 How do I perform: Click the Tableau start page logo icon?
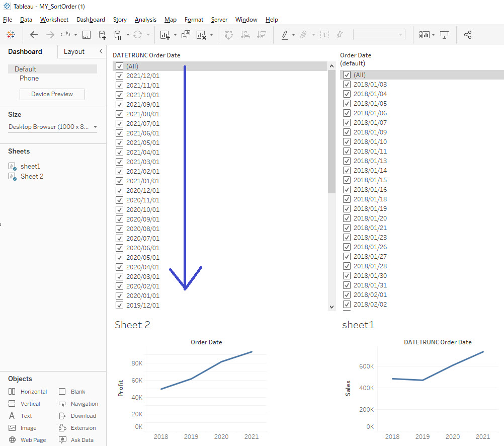[x=11, y=34]
